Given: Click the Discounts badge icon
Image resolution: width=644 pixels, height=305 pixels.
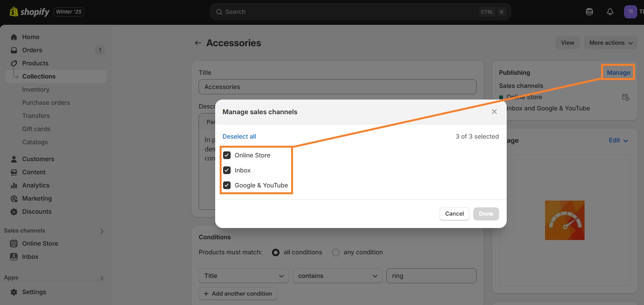Looking at the screenshot, I should pos(14,211).
